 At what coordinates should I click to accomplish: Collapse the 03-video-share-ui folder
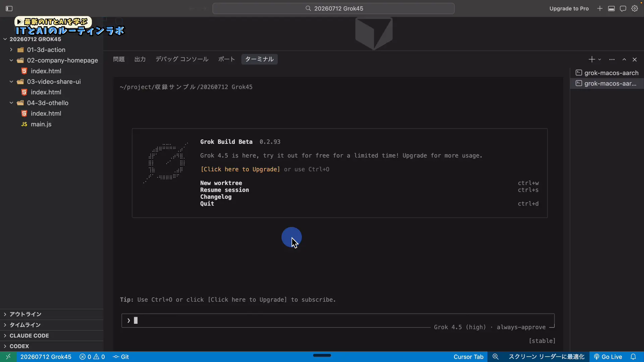(x=52, y=81)
